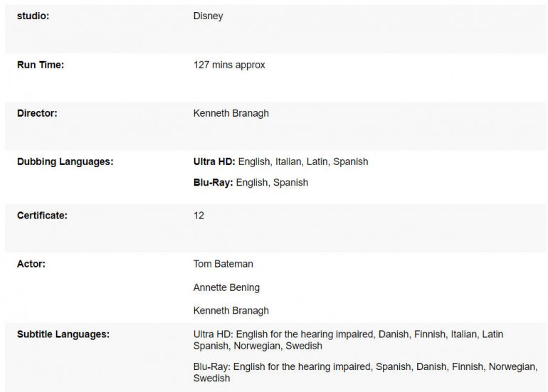Click the Actor label
Screen dimensions: 548x392
[x=31, y=264]
